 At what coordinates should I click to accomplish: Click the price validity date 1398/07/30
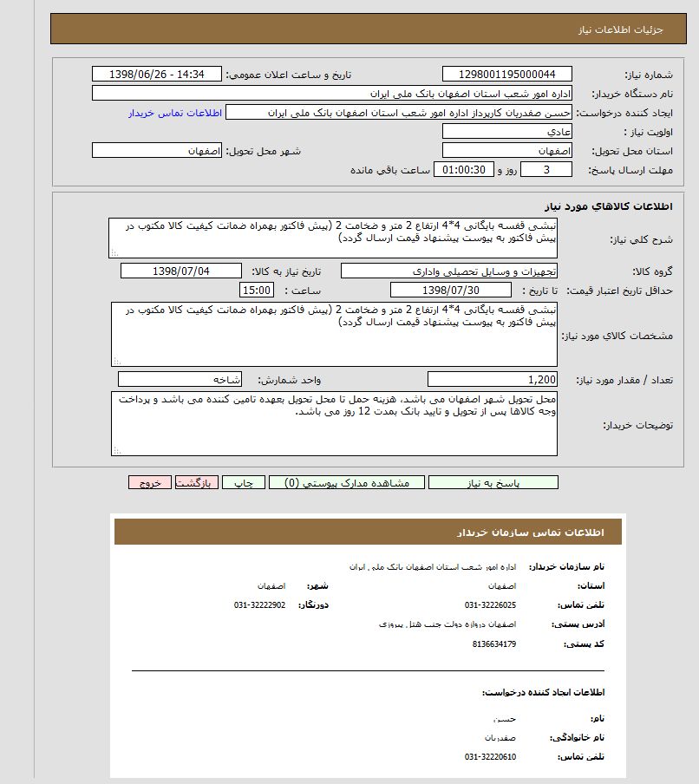pos(451,291)
